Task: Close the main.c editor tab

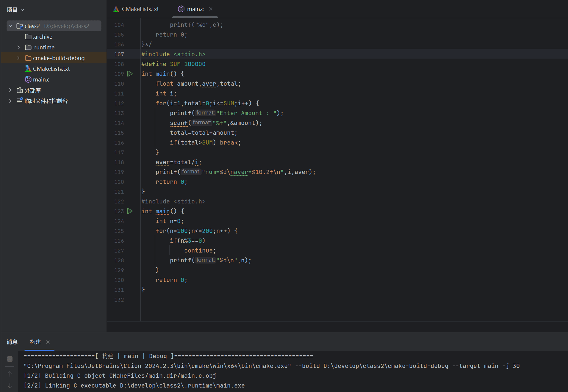Action: pyautogui.click(x=211, y=9)
